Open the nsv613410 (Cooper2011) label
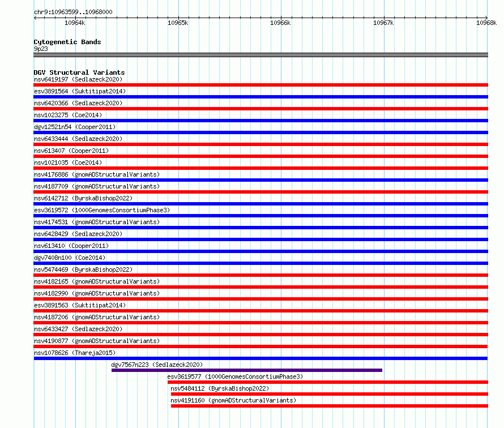This screenshot has width=504, height=428. (x=71, y=246)
